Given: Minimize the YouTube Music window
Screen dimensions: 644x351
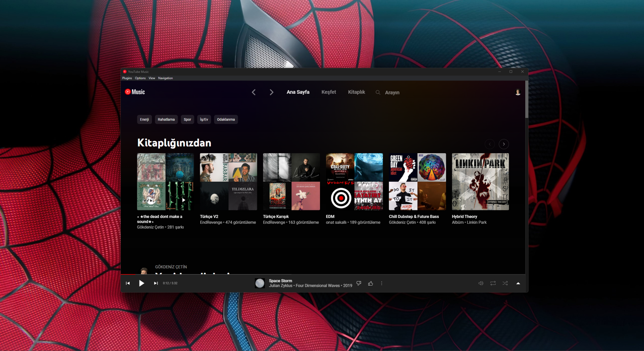Looking at the screenshot, I should click(500, 72).
